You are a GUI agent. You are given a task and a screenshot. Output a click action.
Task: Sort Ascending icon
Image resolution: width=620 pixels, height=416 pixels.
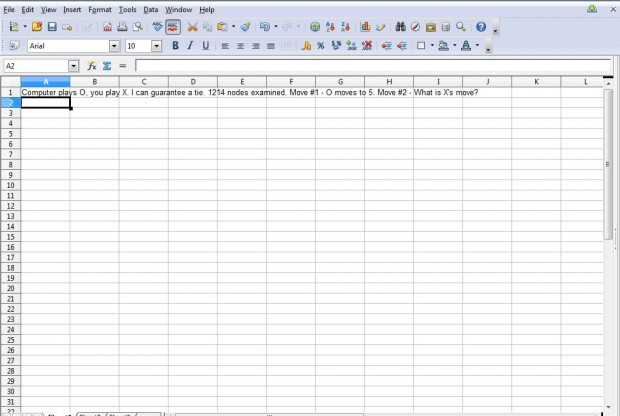(x=330, y=27)
